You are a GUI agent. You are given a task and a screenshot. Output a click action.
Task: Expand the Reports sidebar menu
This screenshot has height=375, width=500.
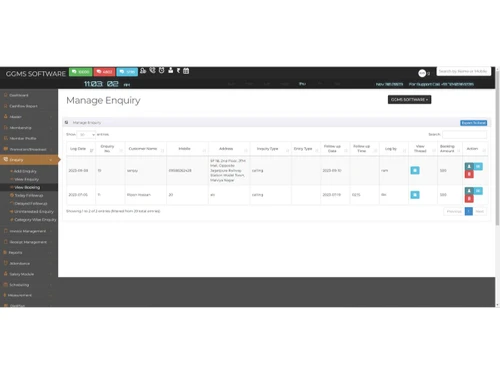tap(29, 253)
